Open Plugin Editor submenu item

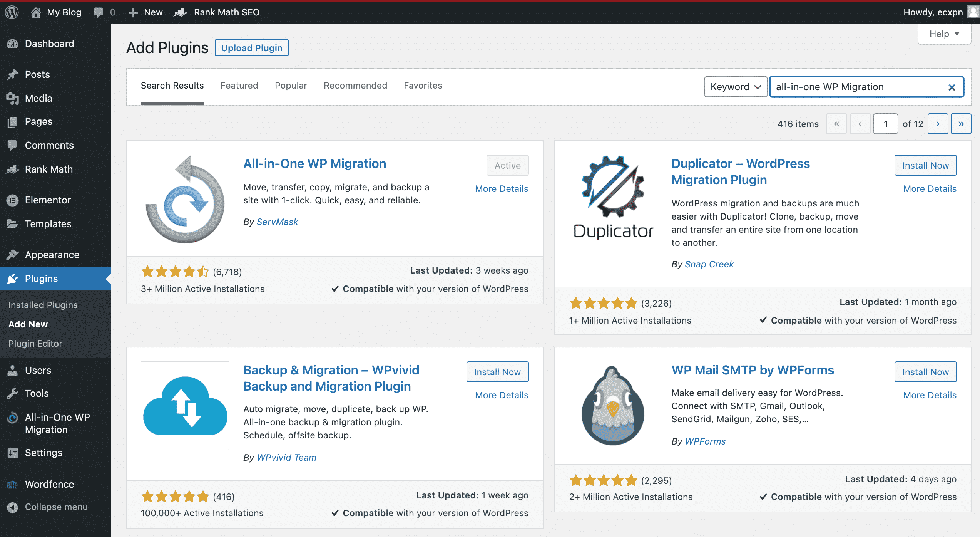click(35, 343)
